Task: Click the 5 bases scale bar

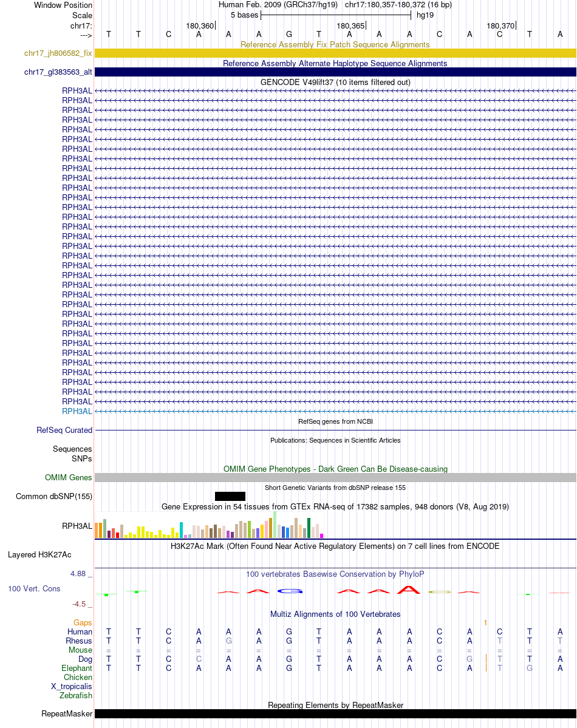Action: pos(336,15)
